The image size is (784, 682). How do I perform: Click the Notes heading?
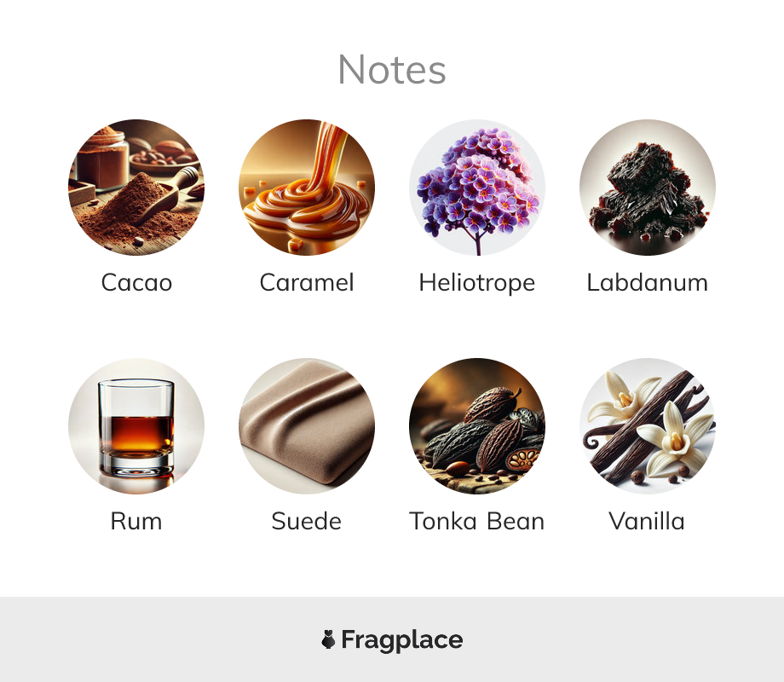392,70
